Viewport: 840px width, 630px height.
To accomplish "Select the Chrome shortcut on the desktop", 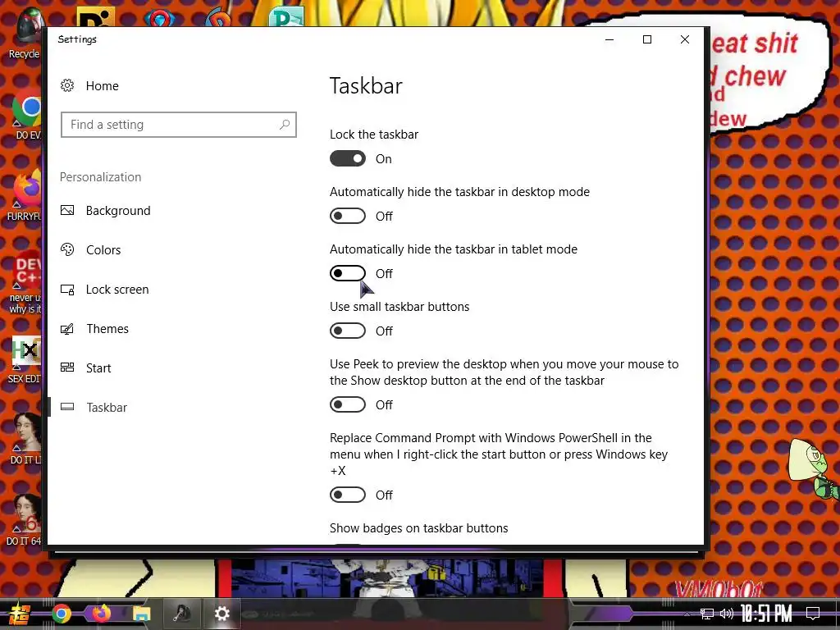I will [x=27, y=115].
